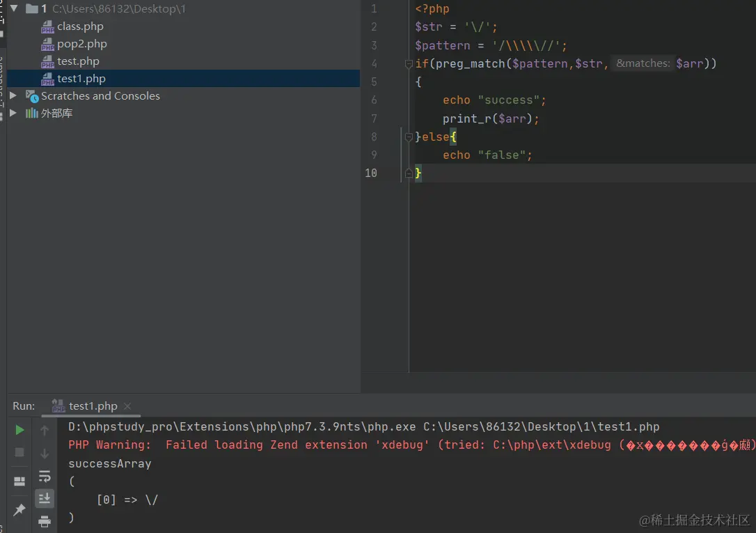Click the project root folder icon
This screenshot has height=533, width=756.
32,8
